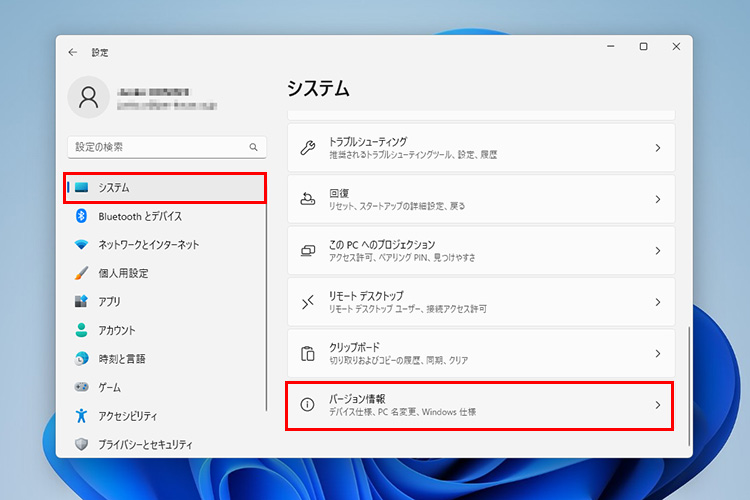Click the Bluetooth icon in sidebar
The height and width of the screenshot is (500, 750).
(x=81, y=216)
